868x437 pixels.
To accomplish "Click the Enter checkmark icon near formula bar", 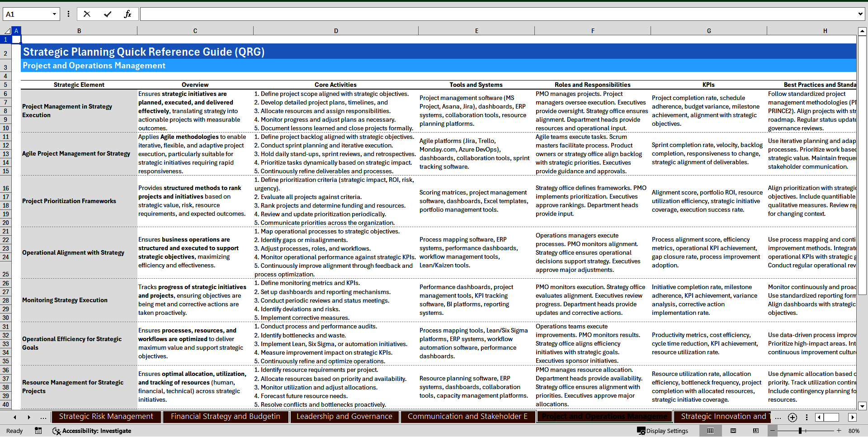I will pos(108,14).
